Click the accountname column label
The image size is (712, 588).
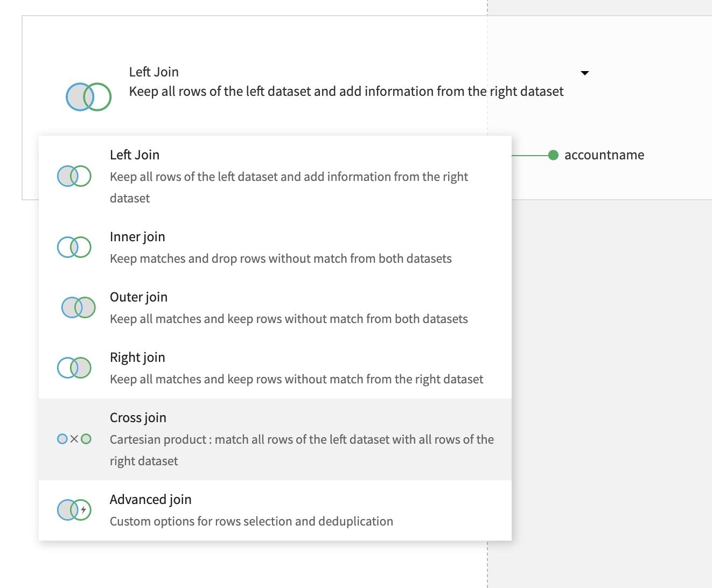click(604, 155)
